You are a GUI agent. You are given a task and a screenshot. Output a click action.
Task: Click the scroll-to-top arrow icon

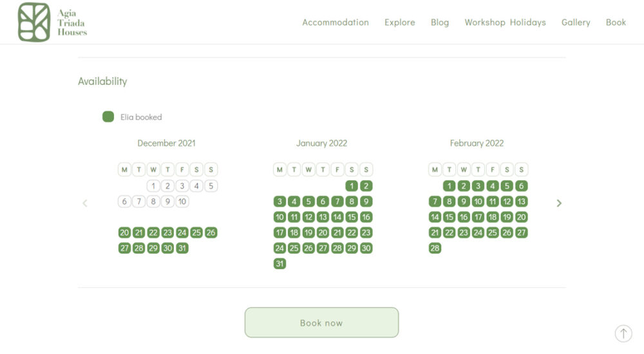click(623, 333)
